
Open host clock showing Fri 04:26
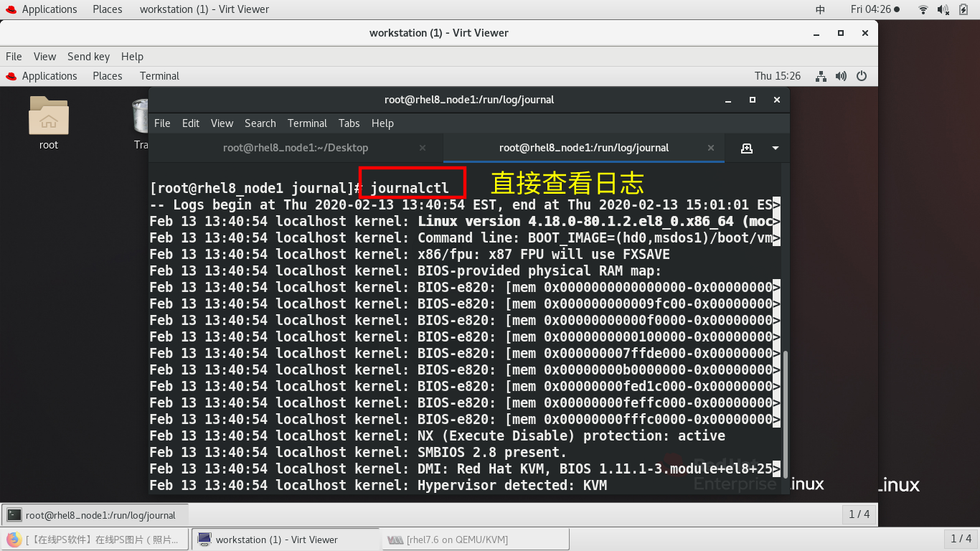875,9
